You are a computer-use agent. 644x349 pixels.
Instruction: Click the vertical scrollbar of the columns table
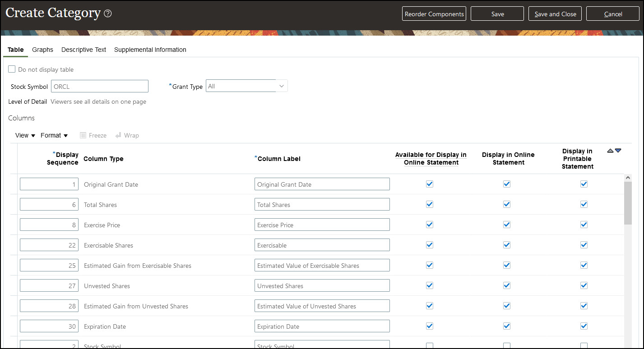(628, 203)
